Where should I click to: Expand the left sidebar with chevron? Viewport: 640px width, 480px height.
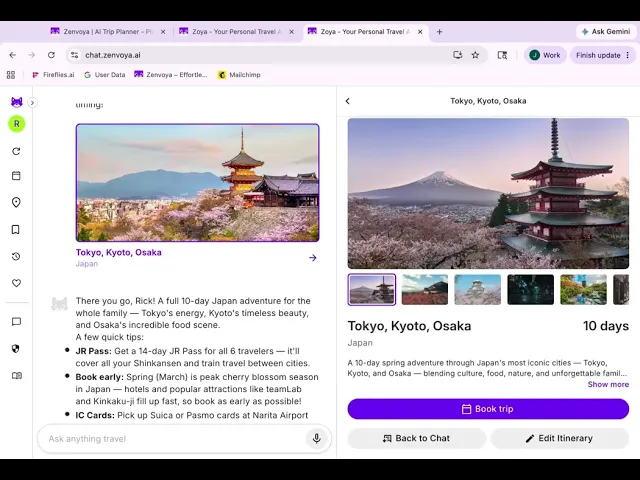point(32,102)
